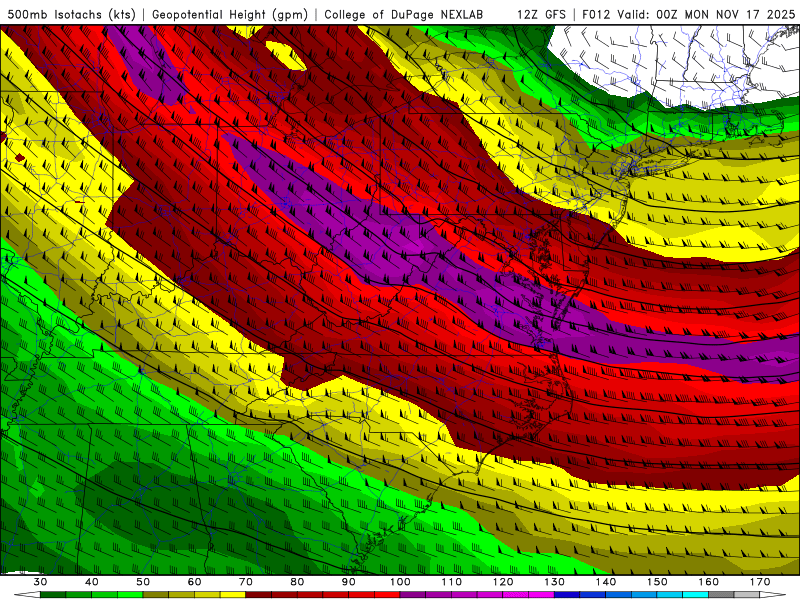Click the 80 kt legend label
Image resolution: width=800 pixels, height=600 pixels.
297,582
